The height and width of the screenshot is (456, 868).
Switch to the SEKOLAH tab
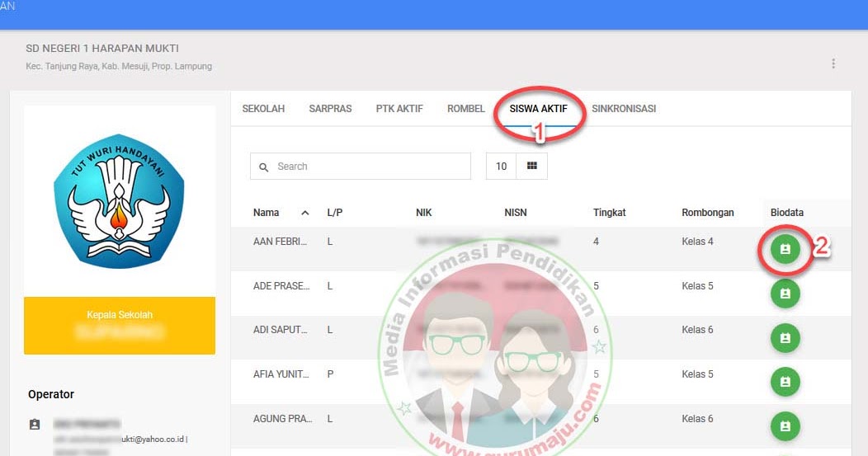click(x=263, y=109)
